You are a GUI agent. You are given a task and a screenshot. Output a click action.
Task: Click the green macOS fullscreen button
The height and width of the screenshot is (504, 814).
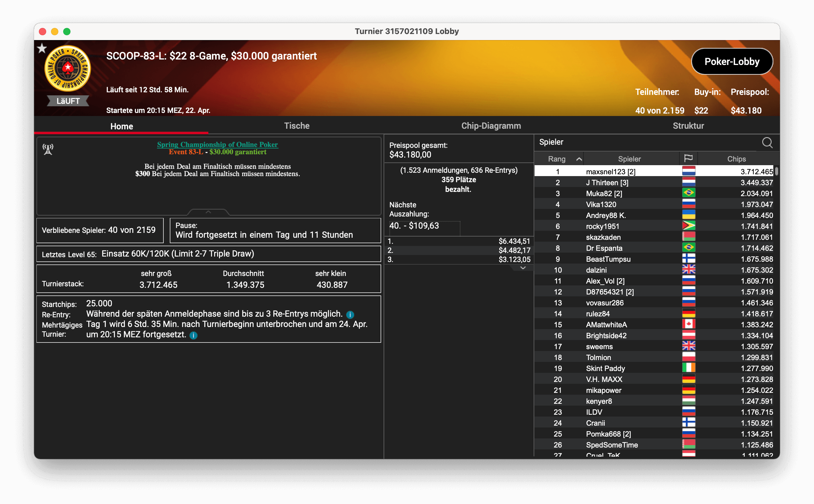point(67,31)
